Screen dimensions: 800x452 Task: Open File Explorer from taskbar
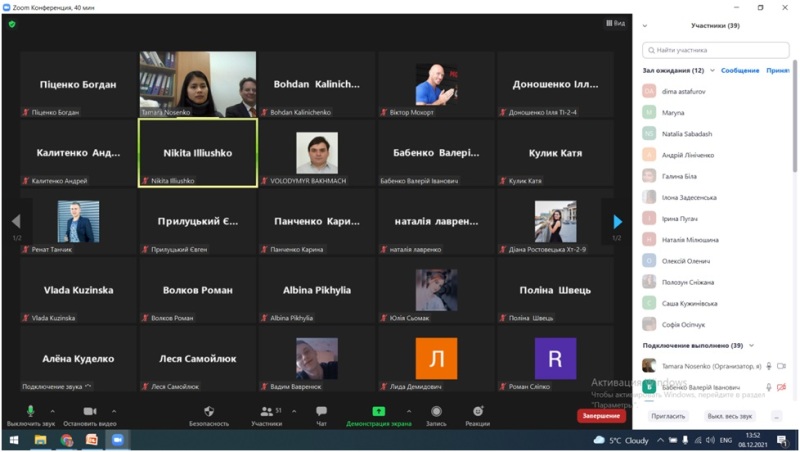pyautogui.click(x=40, y=440)
